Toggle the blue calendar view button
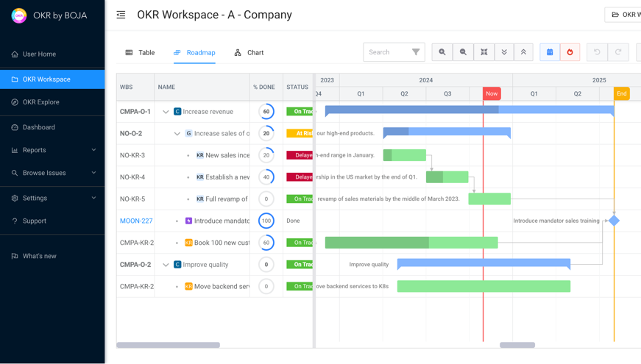The image size is (641, 364). coord(550,52)
